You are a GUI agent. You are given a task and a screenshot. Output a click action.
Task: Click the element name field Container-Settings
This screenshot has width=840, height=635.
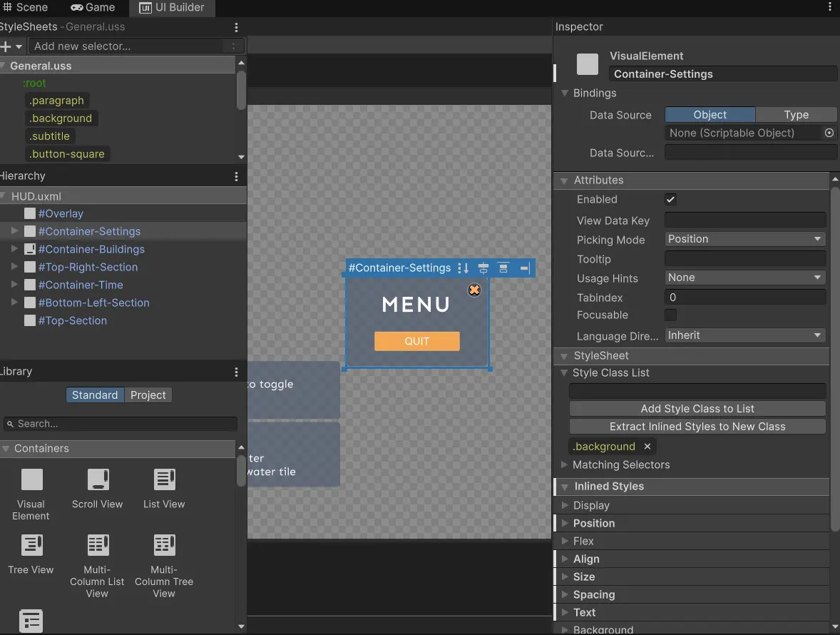click(722, 74)
